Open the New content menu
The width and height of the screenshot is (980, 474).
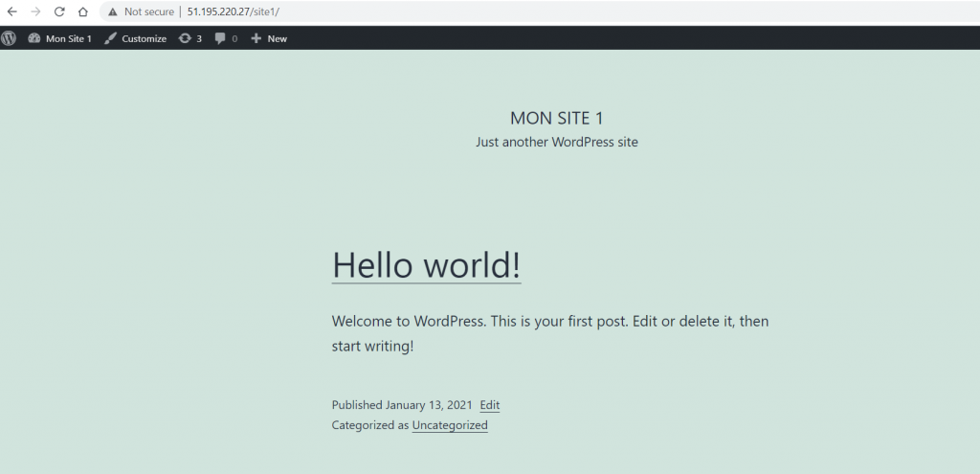269,38
